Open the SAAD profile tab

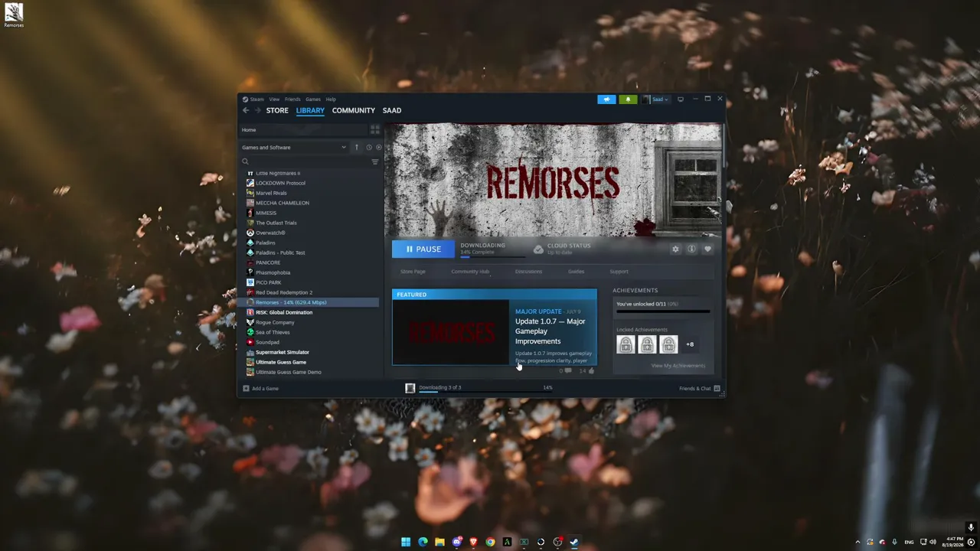(x=392, y=110)
